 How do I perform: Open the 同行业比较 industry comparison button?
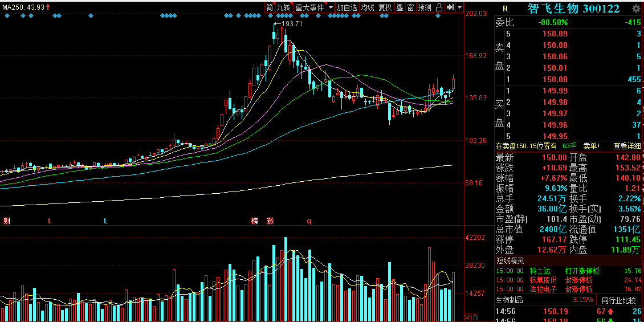click(619, 300)
